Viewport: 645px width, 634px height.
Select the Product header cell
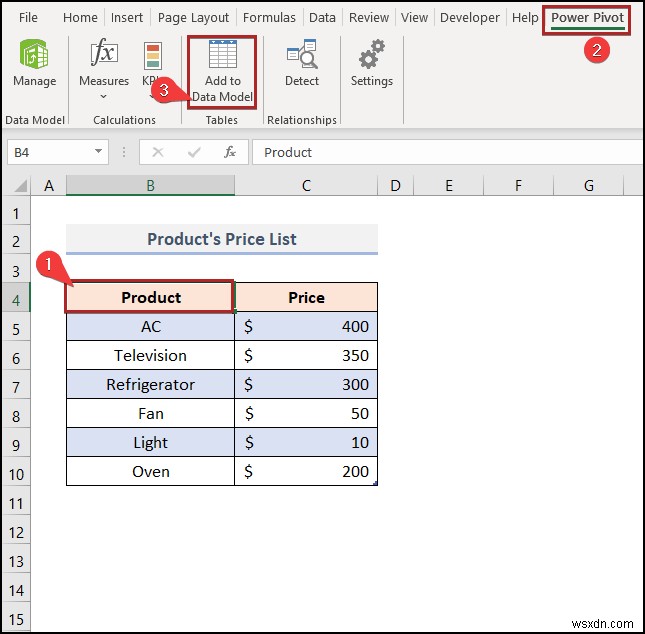click(151, 297)
